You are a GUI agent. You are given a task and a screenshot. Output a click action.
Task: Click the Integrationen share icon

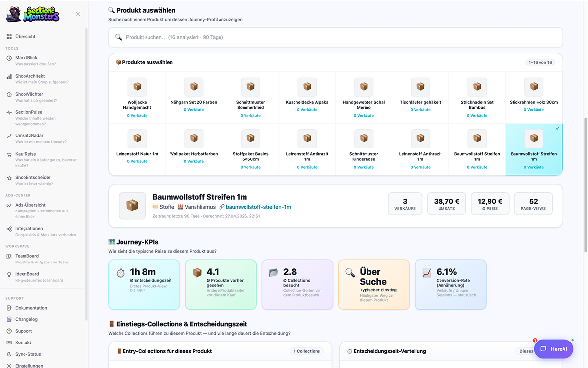click(9, 229)
